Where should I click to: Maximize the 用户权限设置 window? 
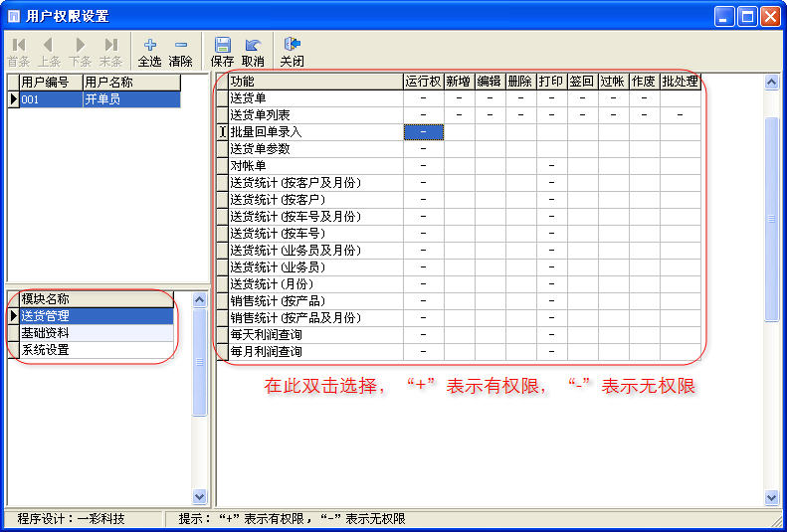747,17
